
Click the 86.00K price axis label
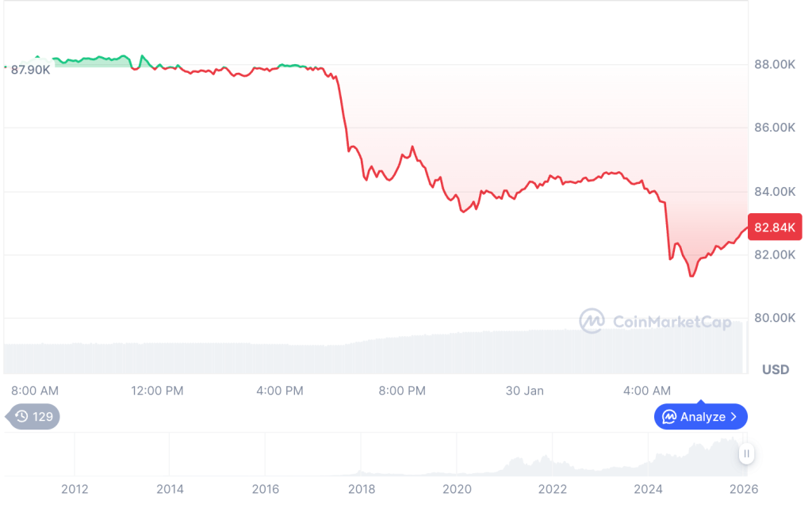(774, 128)
